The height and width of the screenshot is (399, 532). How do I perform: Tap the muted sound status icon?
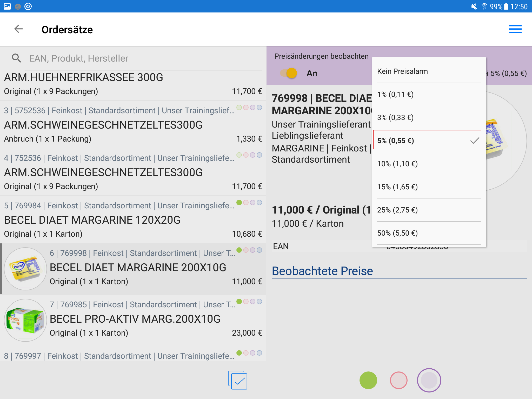[474, 6]
